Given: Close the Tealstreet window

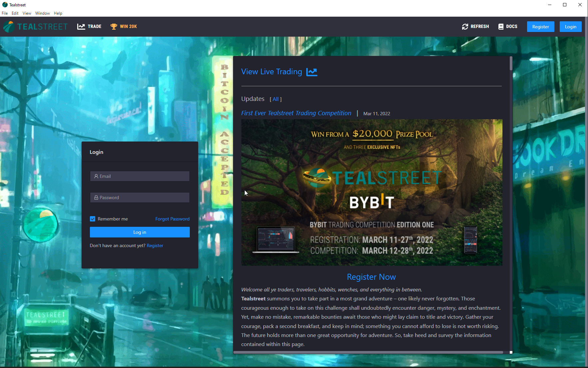Looking at the screenshot, I should click(x=580, y=5).
